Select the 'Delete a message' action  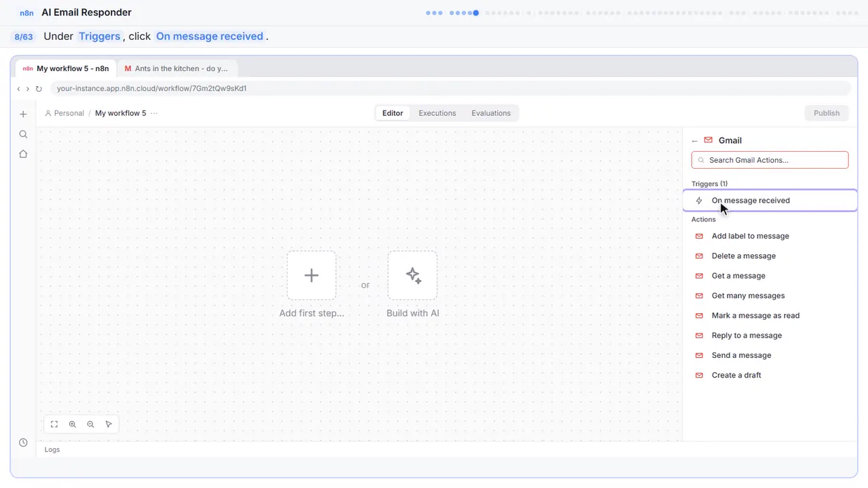tap(770, 256)
